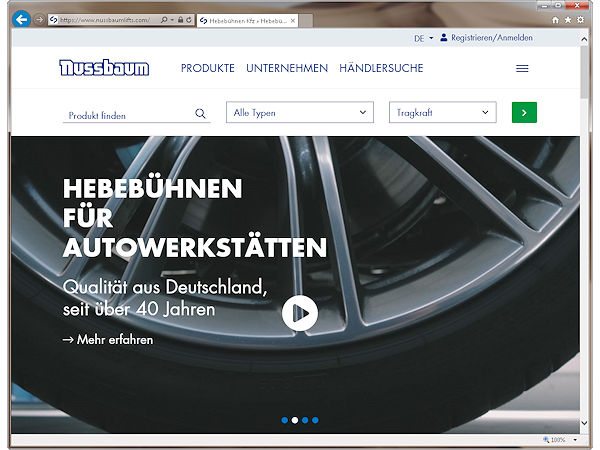Close the Hebebühnen browser tab

(x=293, y=21)
